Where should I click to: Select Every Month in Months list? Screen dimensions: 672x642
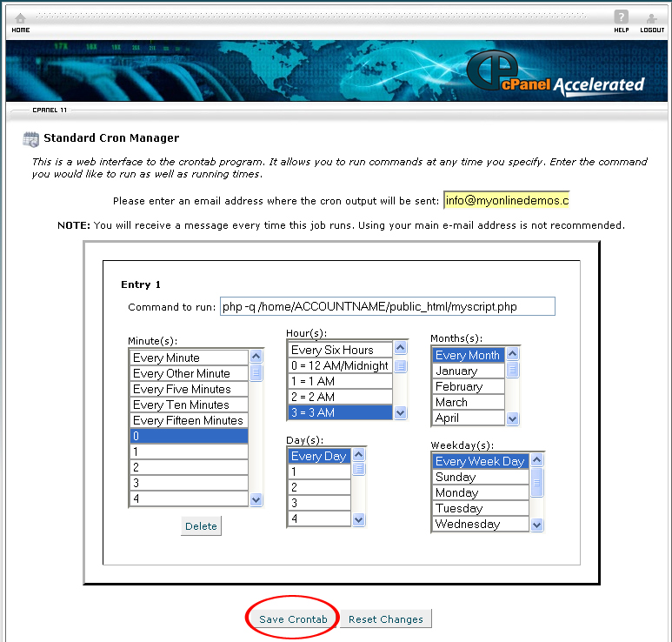point(469,355)
